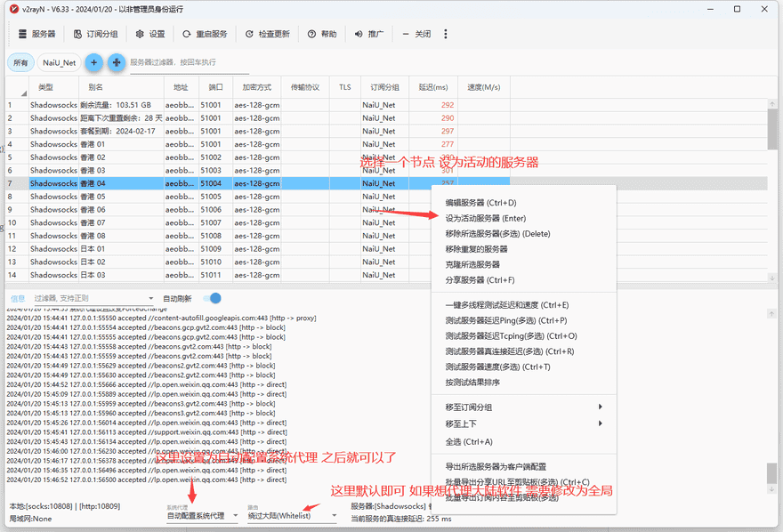Sort by the 地址 column header
783x532 pixels.
tap(182, 87)
